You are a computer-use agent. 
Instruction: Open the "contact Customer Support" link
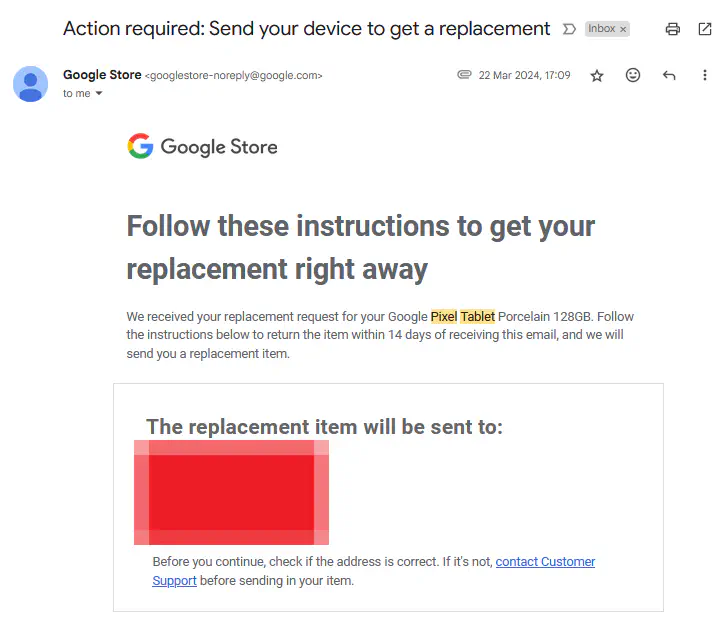tap(545, 562)
